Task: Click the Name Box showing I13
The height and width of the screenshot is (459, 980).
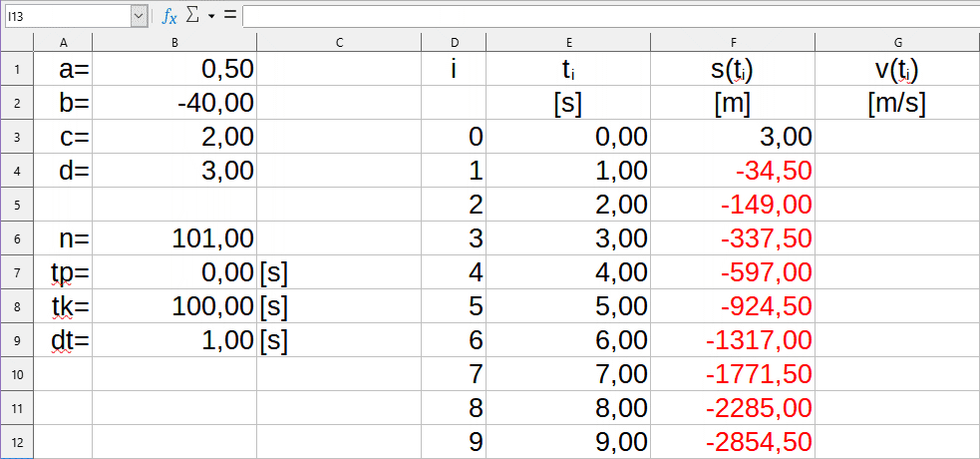Action: pos(66,16)
